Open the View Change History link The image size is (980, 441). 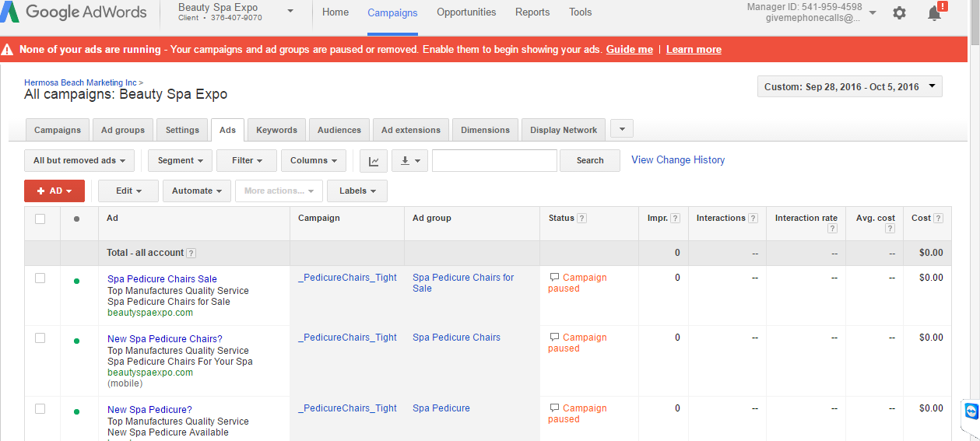click(678, 160)
